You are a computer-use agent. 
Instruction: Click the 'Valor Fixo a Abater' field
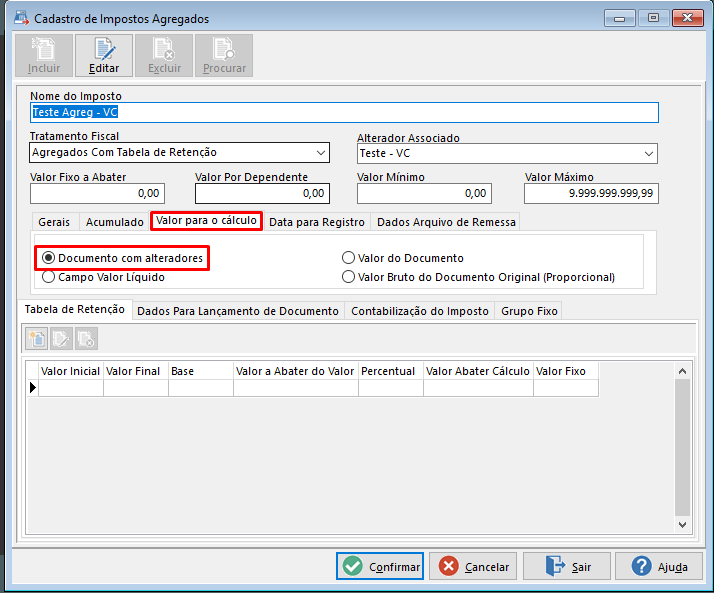[x=97, y=194]
